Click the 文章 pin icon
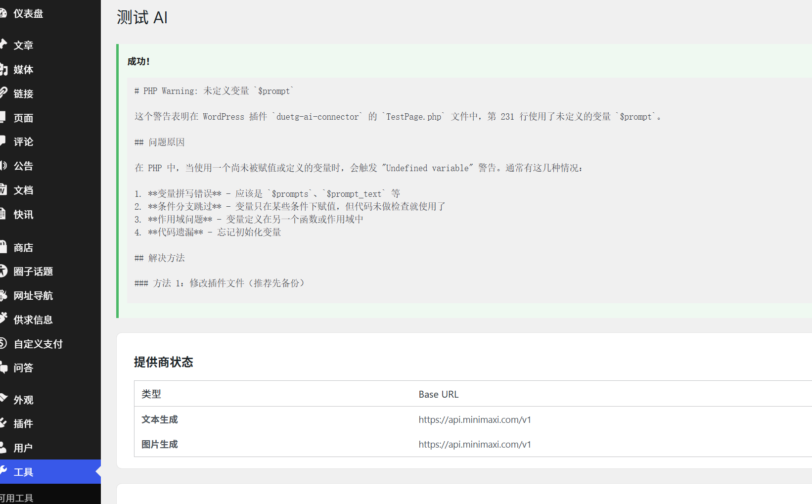 coord(2,45)
